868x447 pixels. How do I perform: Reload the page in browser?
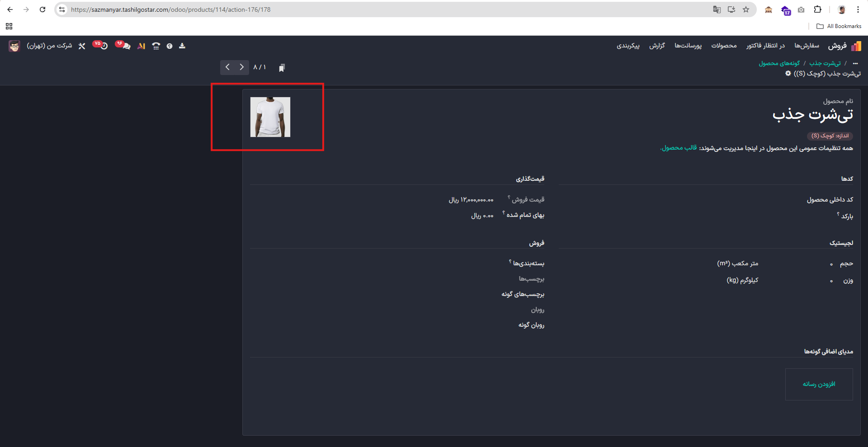42,9
